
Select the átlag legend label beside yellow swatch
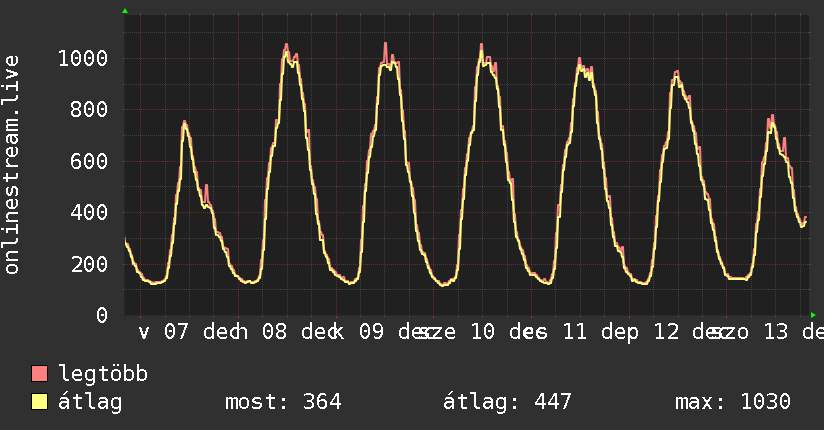tap(90, 402)
